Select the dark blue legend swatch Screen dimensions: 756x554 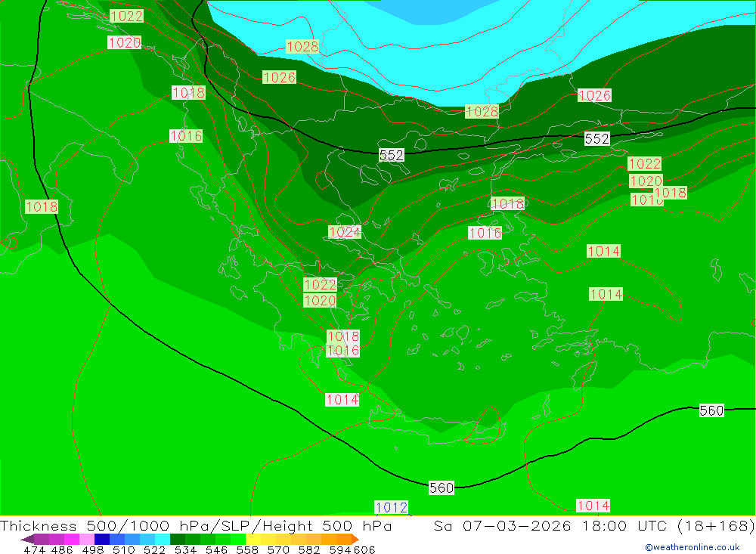point(102,539)
